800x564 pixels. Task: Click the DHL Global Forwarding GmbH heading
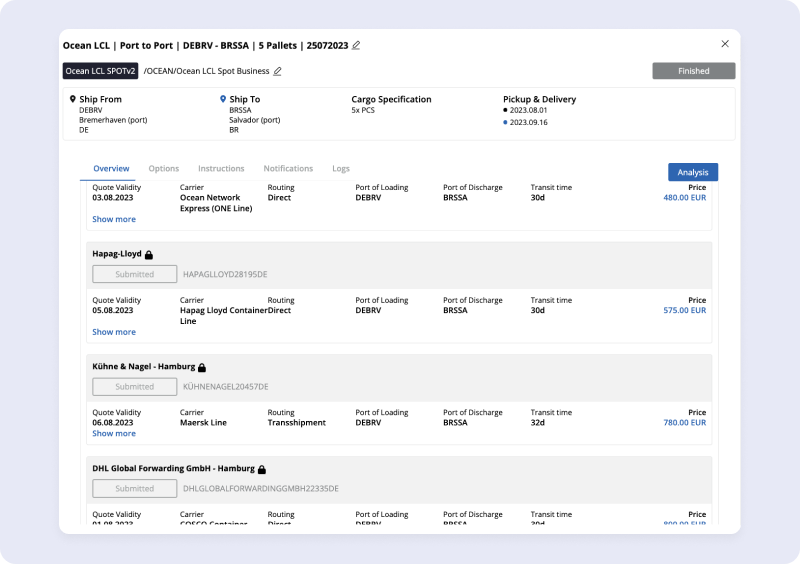pyautogui.click(x=173, y=469)
